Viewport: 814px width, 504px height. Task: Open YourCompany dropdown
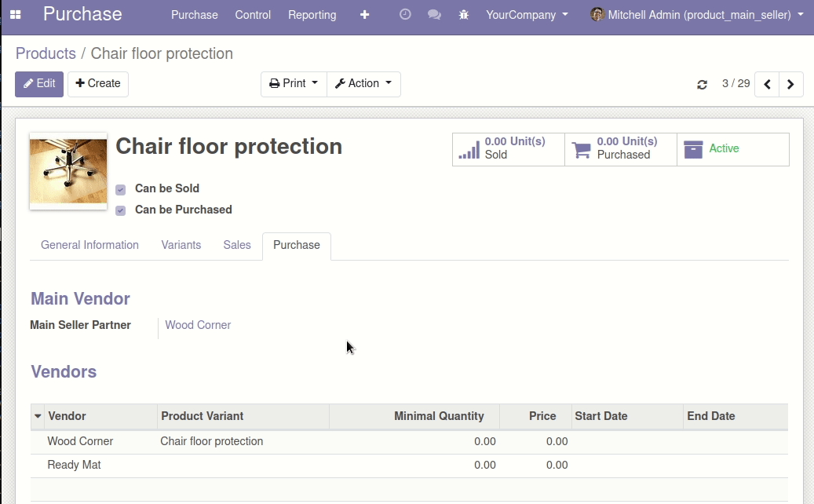tap(527, 15)
